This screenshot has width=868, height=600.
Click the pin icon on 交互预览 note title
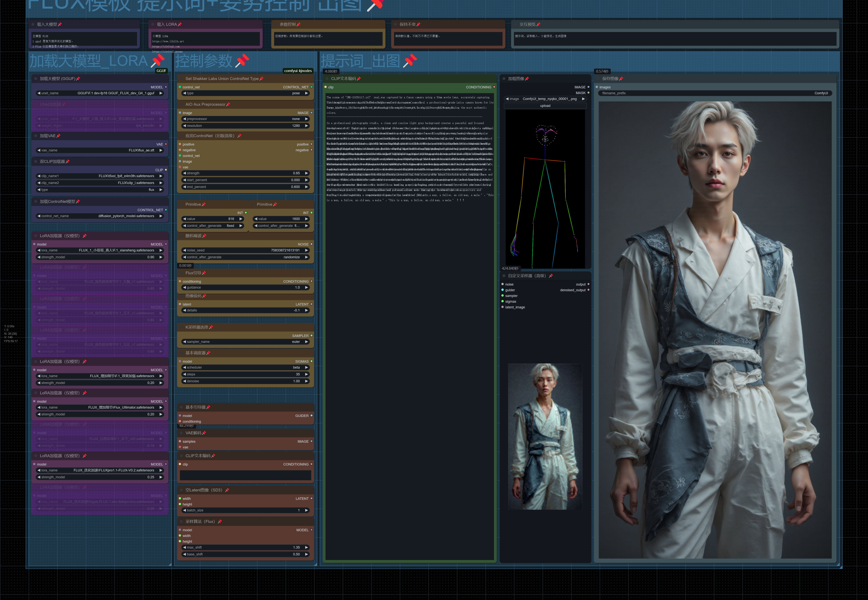[538, 24]
